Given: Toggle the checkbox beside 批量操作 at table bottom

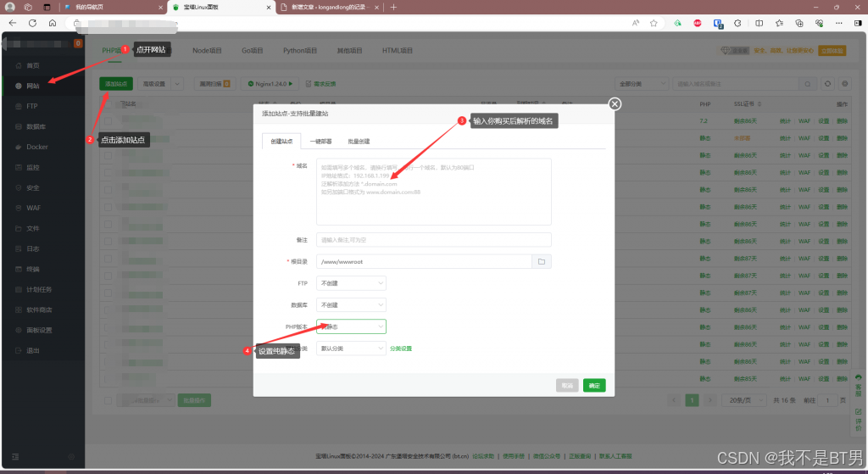Looking at the screenshot, I should (108, 400).
